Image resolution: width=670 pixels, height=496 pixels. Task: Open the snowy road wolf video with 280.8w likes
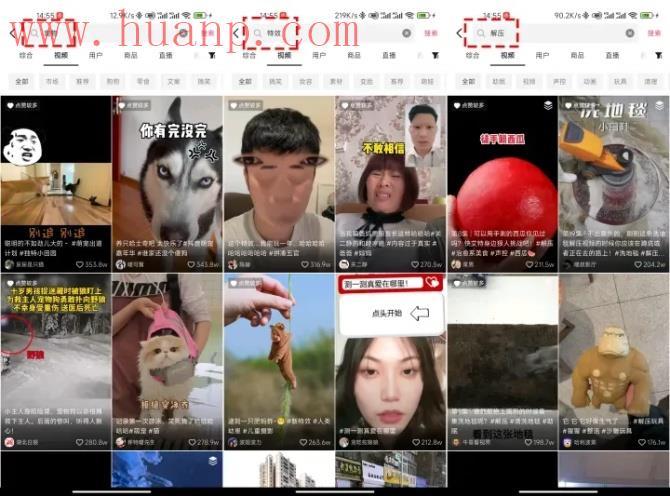56,362
